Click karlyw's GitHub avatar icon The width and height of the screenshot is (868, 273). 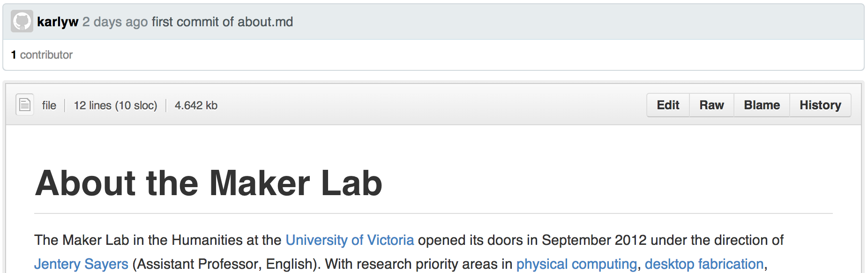(x=22, y=22)
